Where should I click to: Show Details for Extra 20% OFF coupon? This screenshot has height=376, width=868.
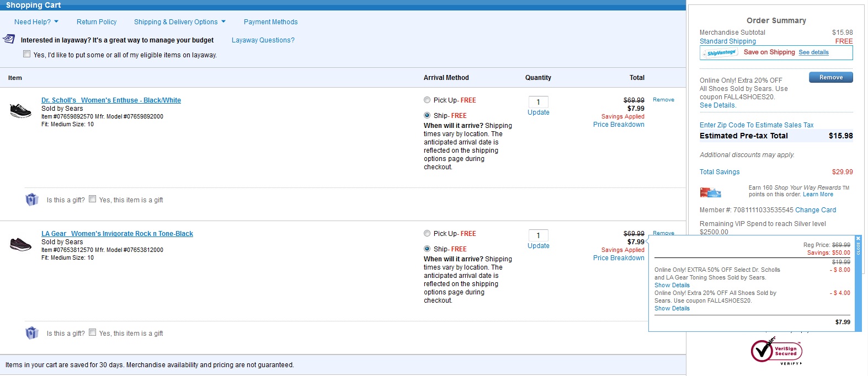click(672, 309)
